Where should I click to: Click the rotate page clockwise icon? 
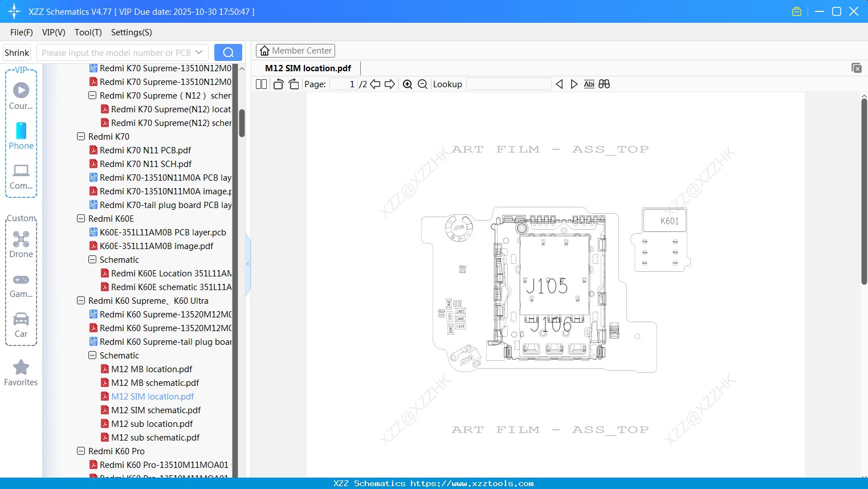(x=294, y=84)
